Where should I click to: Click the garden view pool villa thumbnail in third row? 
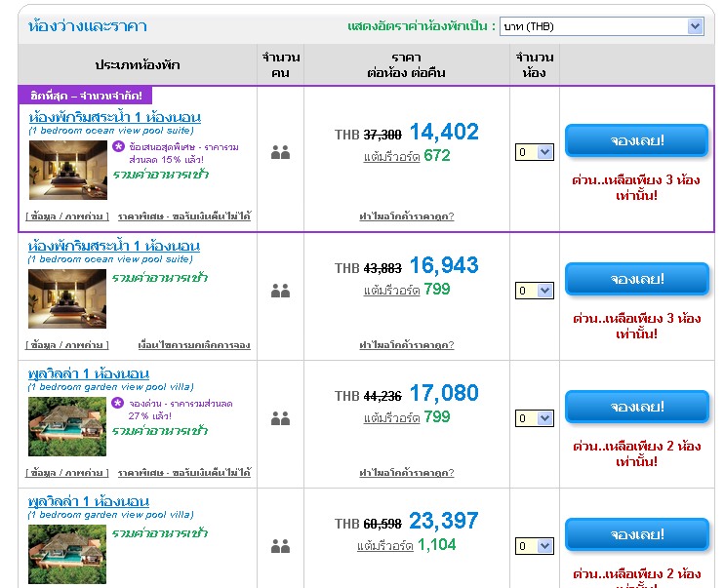click(x=68, y=426)
